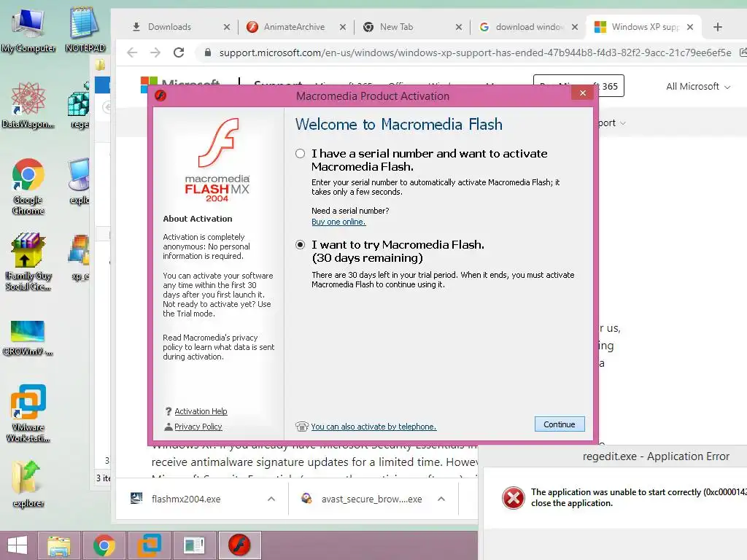Viewport: 747px width, 560px height.
Task: Open the CROWmV desktop image file
Action: 28,338
